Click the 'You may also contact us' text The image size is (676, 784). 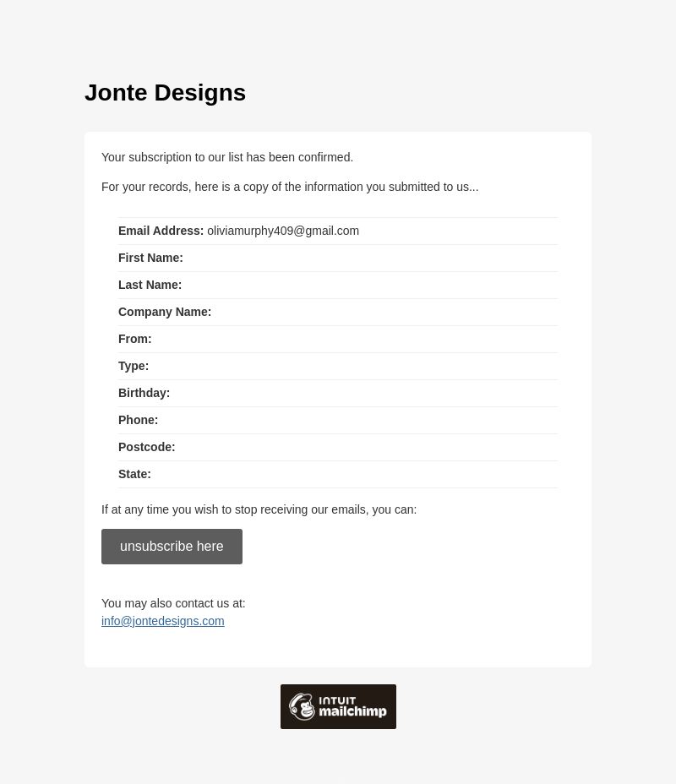point(173,603)
